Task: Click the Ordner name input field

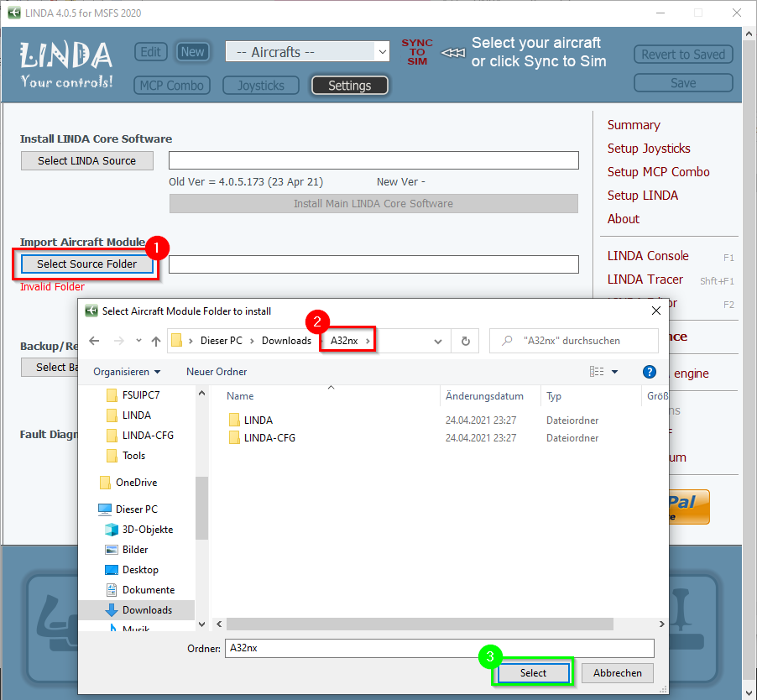Action: point(439,648)
